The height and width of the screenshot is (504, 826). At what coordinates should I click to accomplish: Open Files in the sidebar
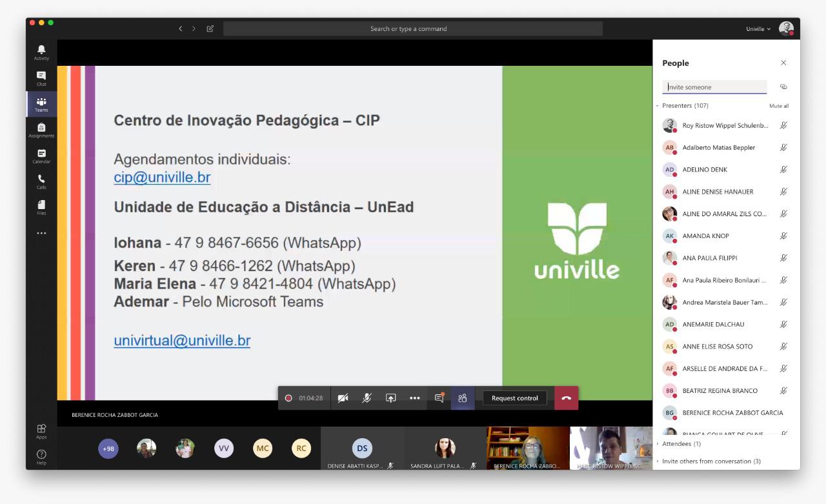tap(41, 207)
